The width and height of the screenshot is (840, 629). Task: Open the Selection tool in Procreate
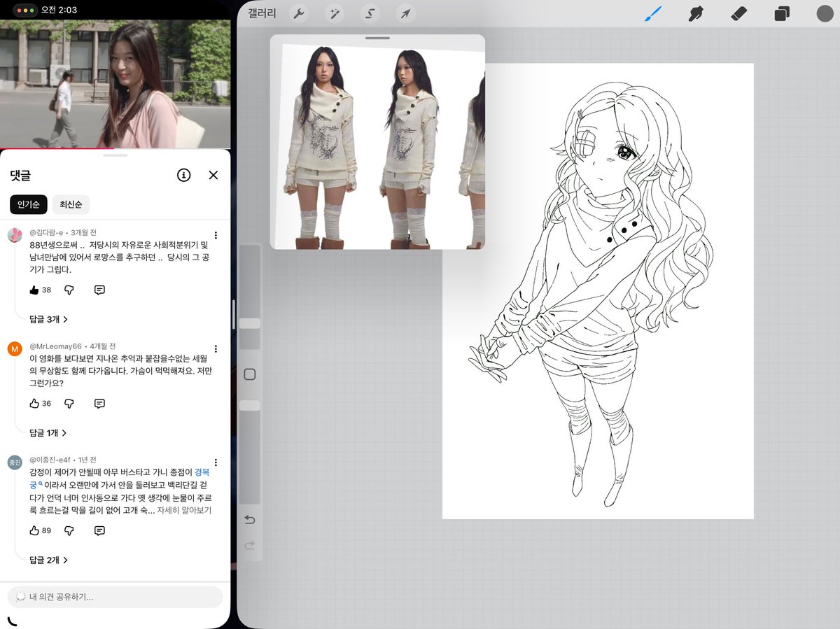pos(370,14)
